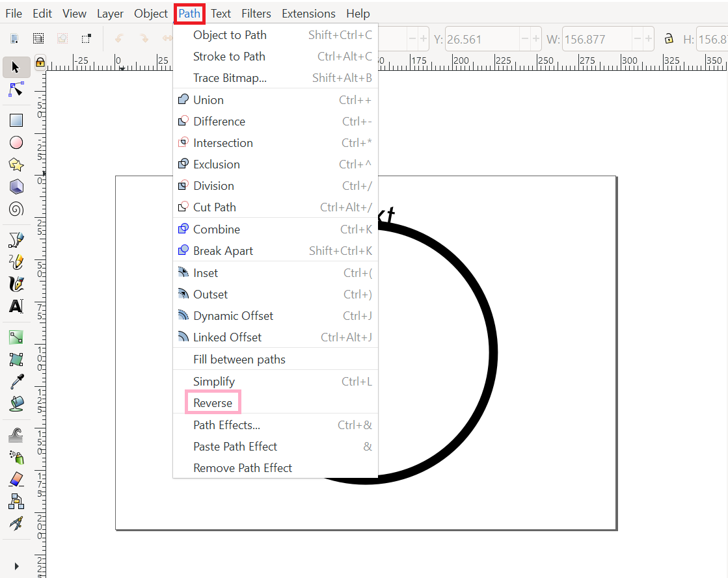Select the Selector arrow tool
The height and width of the screenshot is (578, 728).
pyautogui.click(x=16, y=68)
